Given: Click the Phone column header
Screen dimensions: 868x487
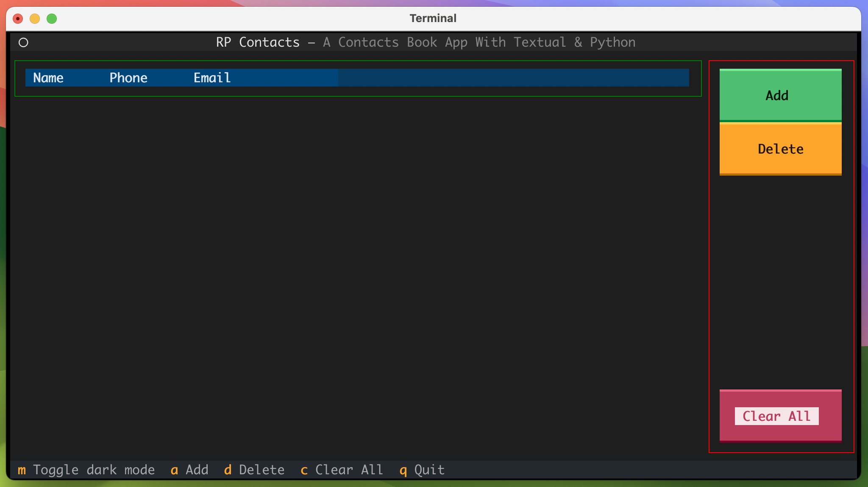Looking at the screenshot, I should [128, 78].
